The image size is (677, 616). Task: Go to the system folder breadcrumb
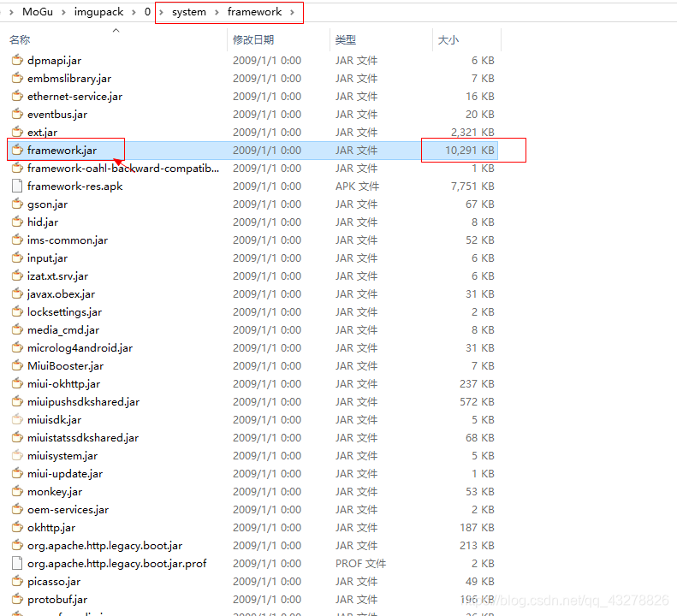pyautogui.click(x=188, y=12)
